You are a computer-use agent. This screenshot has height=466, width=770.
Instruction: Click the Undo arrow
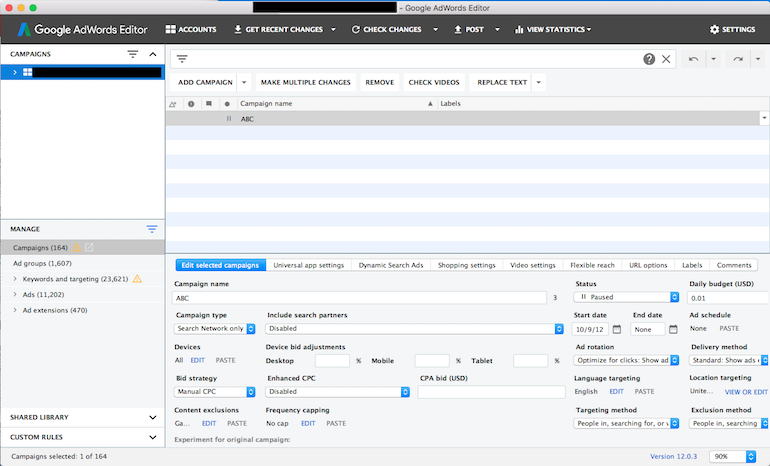pos(693,59)
